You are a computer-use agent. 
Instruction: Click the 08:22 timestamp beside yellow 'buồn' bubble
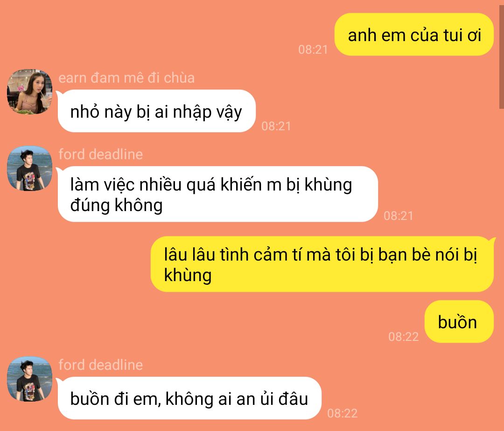click(x=403, y=337)
